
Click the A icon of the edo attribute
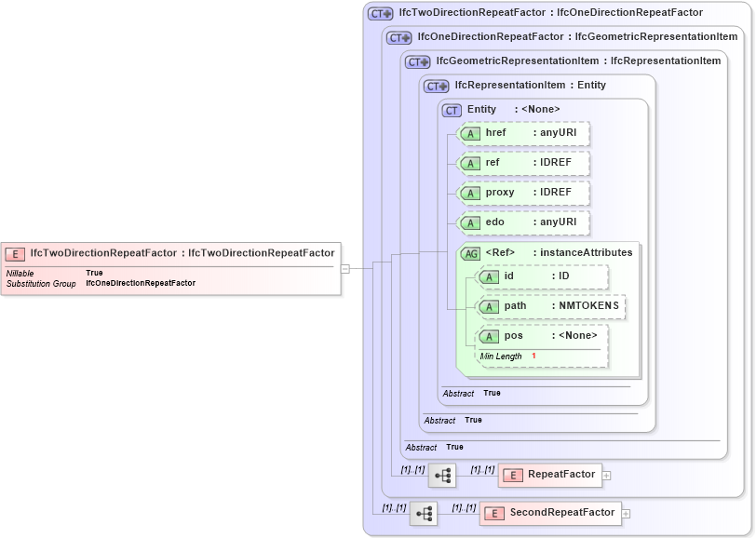(x=471, y=222)
